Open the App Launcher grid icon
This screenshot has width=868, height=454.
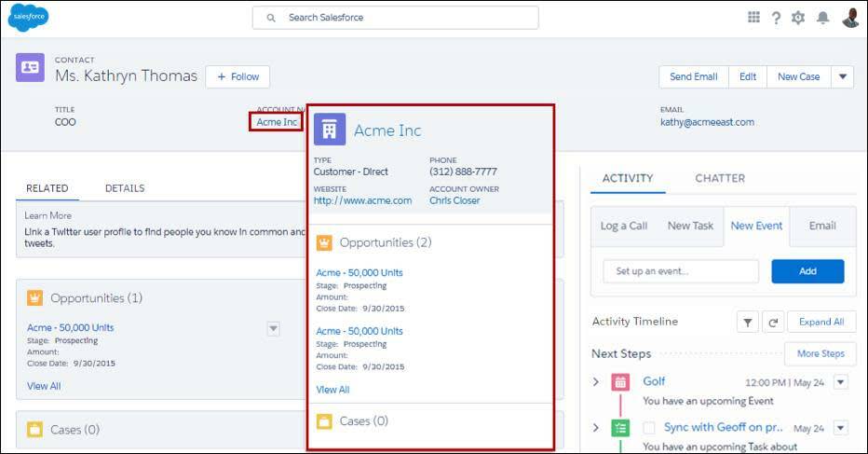click(x=753, y=17)
